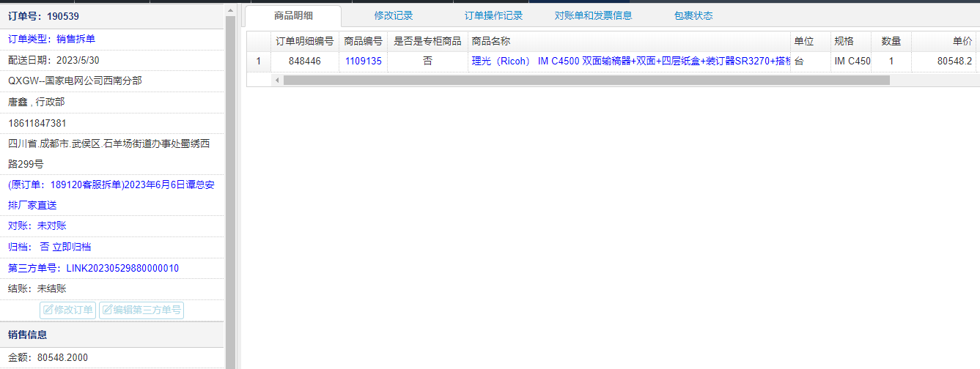Click the 结账: 未结账 status
The width and height of the screenshot is (980, 369).
pos(37,288)
